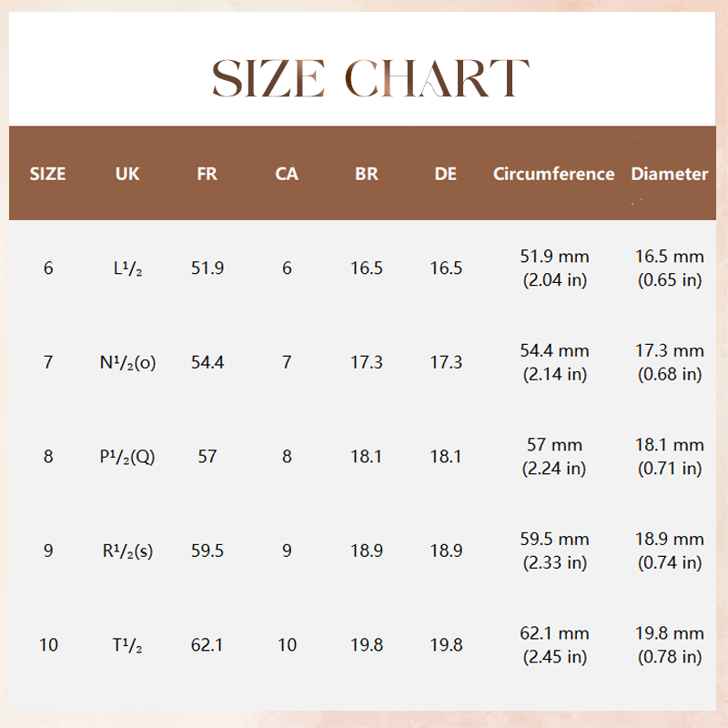Image resolution: width=728 pixels, height=728 pixels.
Task: Select the SIZE column header
Action: click(48, 174)
